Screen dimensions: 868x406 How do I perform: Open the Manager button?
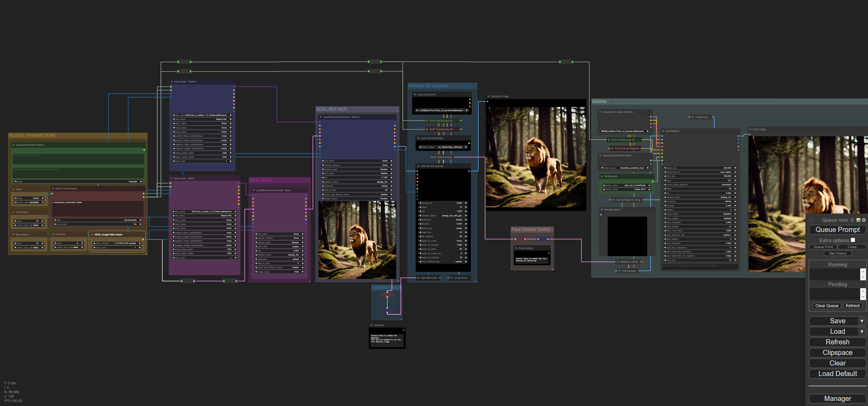pyautogui.click(x=837, y=399)
